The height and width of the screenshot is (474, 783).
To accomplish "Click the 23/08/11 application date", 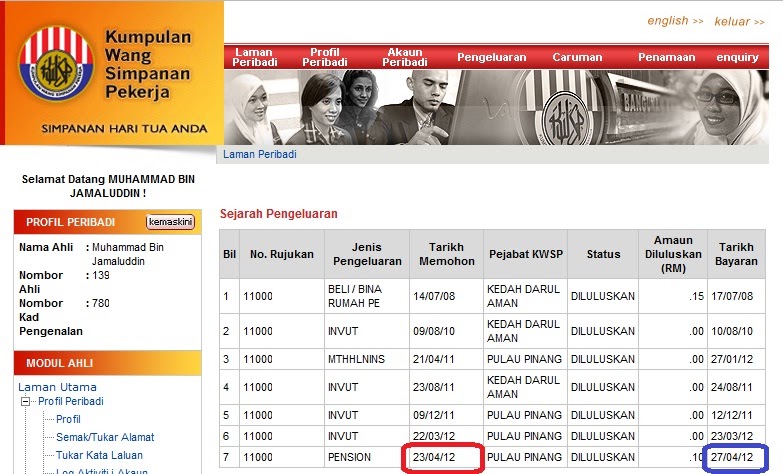I will (434, 387).
